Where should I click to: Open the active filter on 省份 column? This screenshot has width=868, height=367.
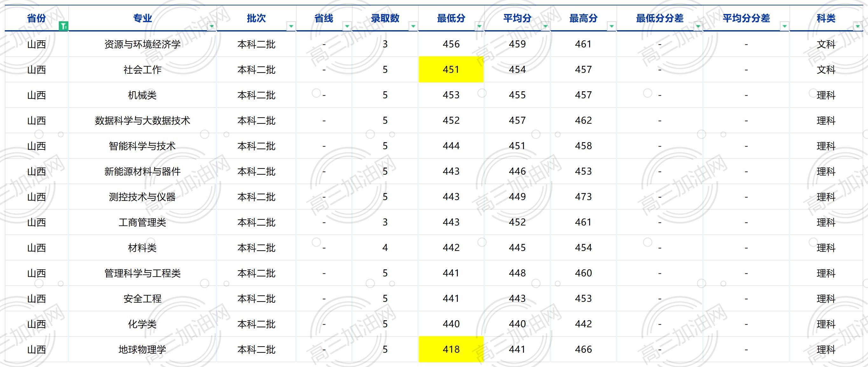(x=63, y=26)
